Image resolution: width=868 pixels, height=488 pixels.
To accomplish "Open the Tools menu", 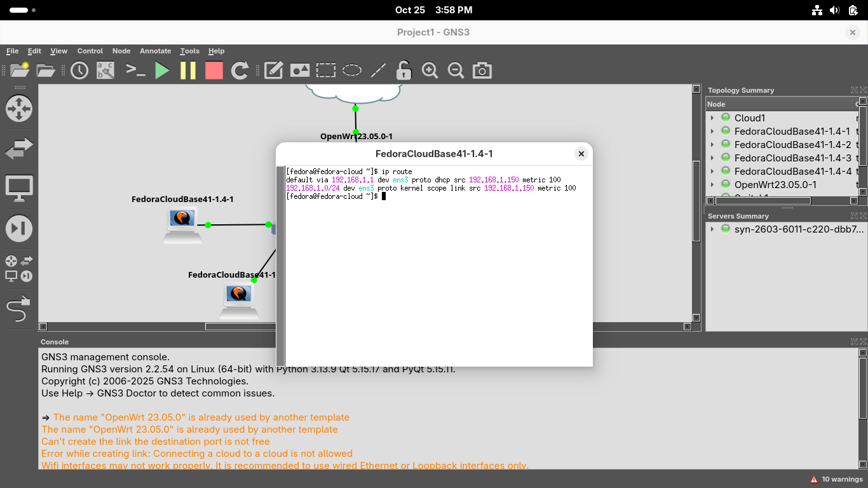I will point(189,51).
